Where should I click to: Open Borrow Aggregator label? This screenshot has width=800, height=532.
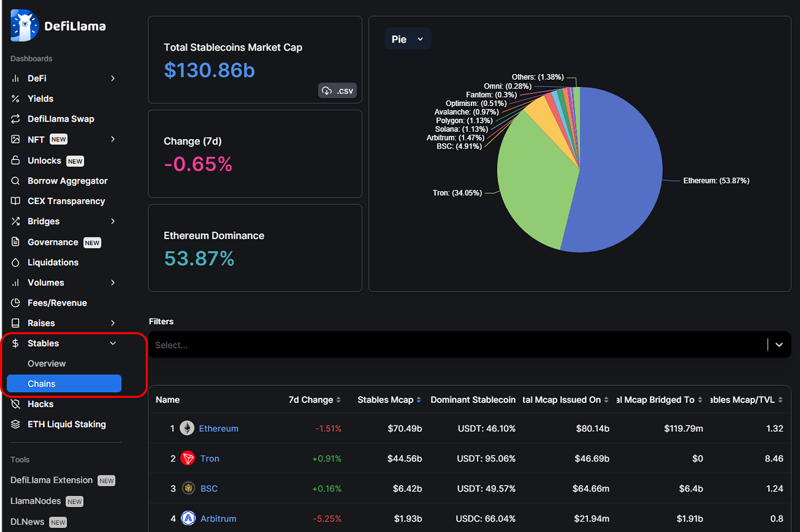pos(68,181)
